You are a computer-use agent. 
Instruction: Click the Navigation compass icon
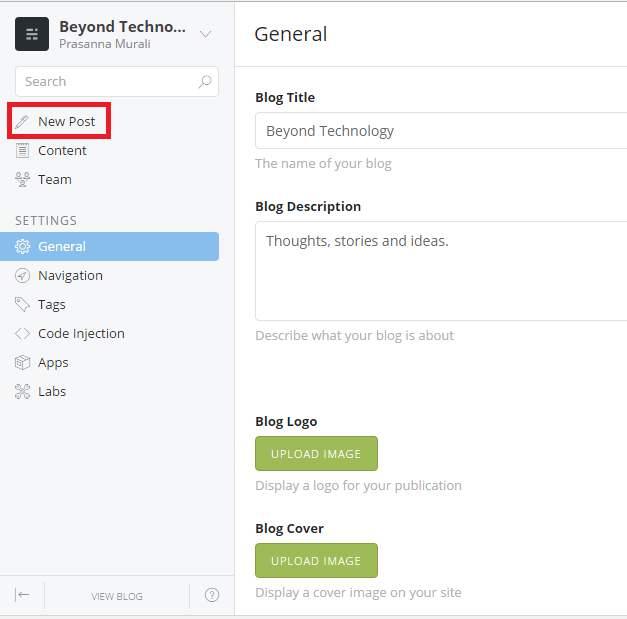[x=22, y=276]
